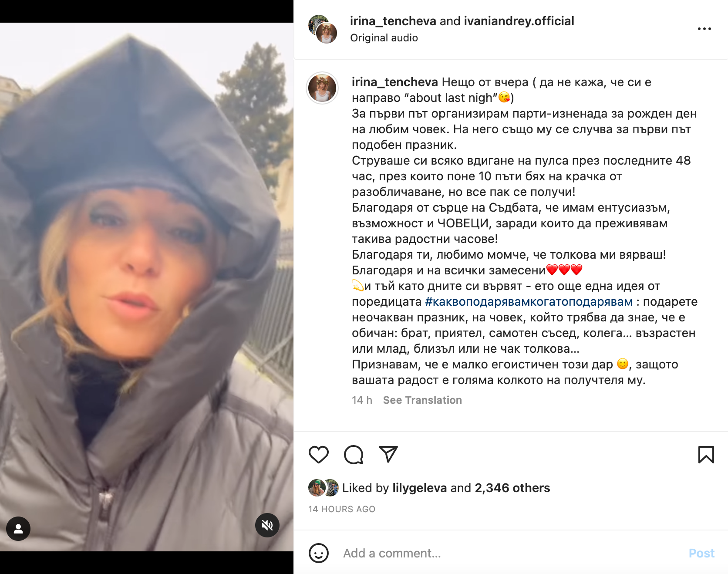
Task: Open comments via the speech bubble icon
Action: pyautogui.click(x=354, y=455)
